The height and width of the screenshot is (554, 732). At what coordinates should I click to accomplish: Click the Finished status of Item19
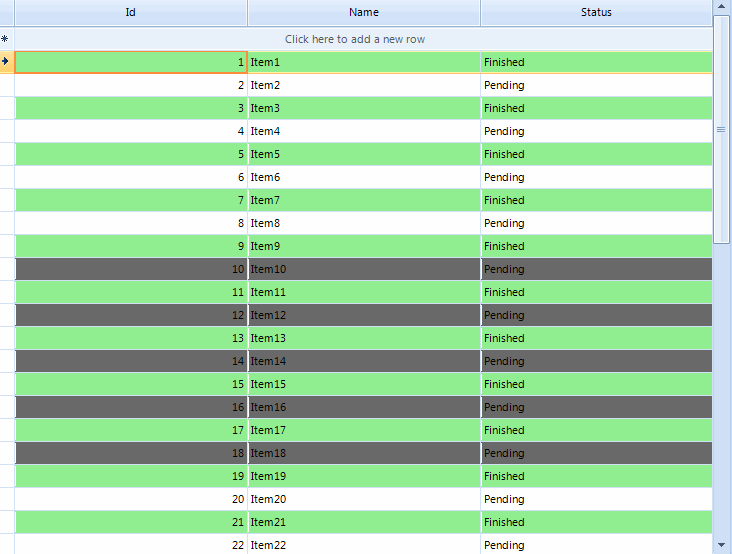point(596,476)
